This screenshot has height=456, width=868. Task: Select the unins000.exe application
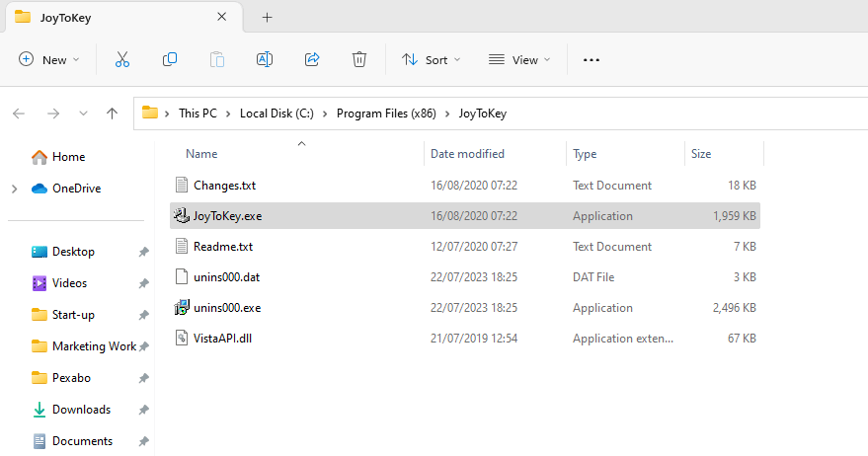465,308
